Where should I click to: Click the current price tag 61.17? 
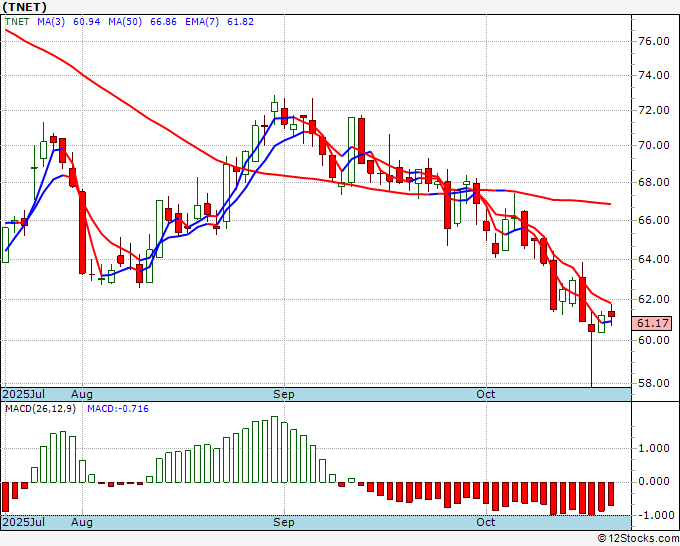click(x=652, y=324)
